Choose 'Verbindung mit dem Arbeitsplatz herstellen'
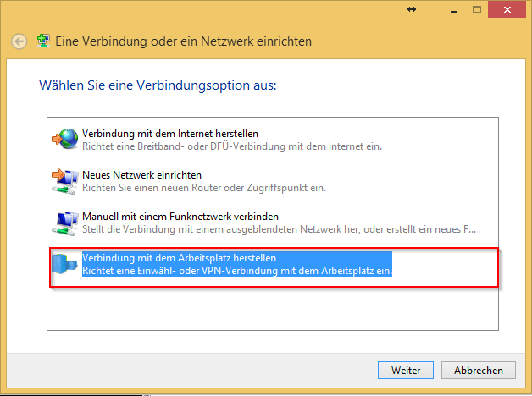The width and height of the screenshot is (532, 396). 179,258
